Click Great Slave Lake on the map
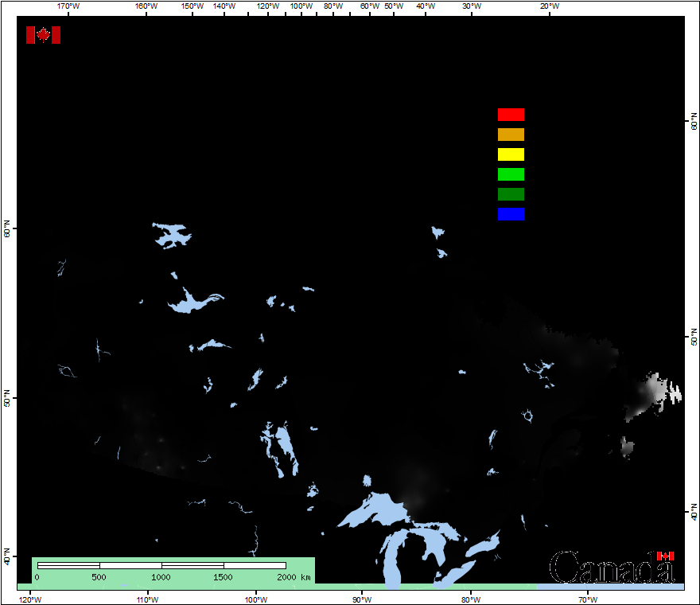 (191, 302)
